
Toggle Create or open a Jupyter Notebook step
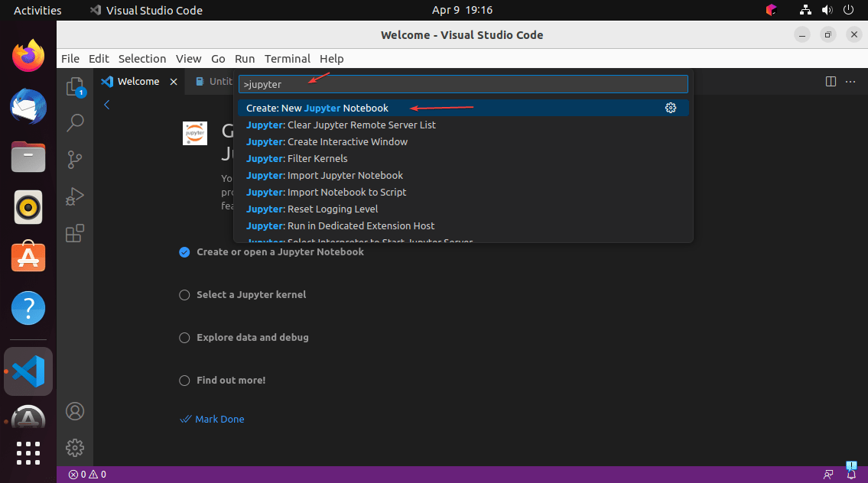pyautogui.click(x=184, y=252)
